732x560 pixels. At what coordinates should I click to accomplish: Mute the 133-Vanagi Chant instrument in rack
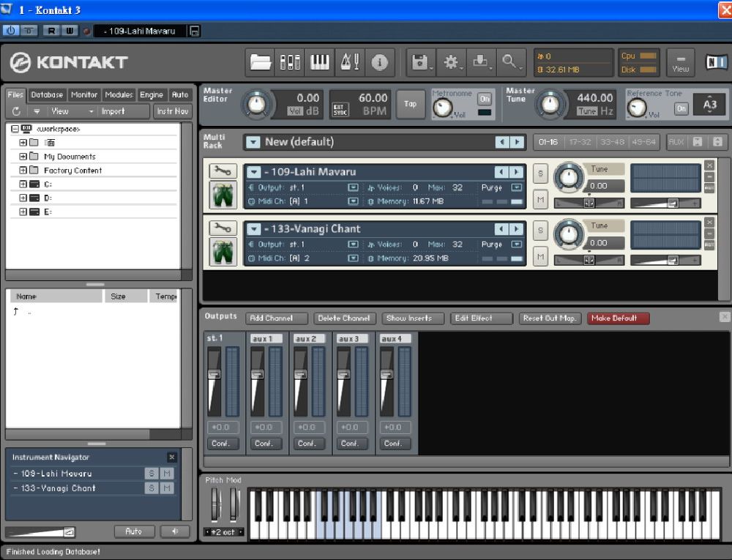click(540, 257)
